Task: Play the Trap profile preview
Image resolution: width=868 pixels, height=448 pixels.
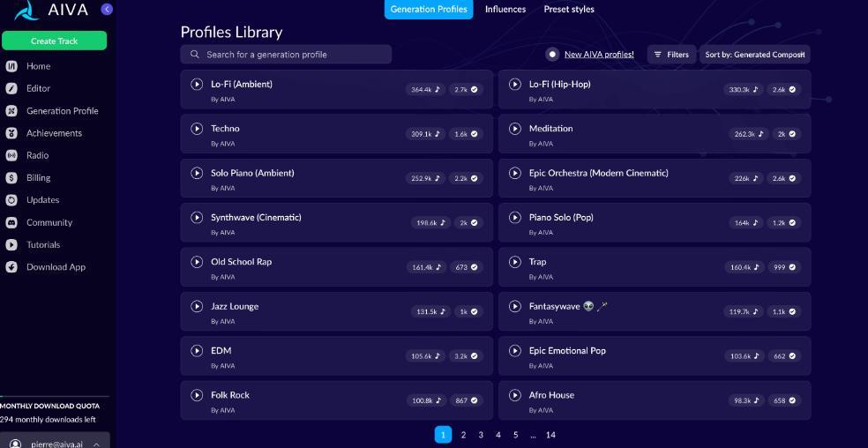Action: click(515, 262)
